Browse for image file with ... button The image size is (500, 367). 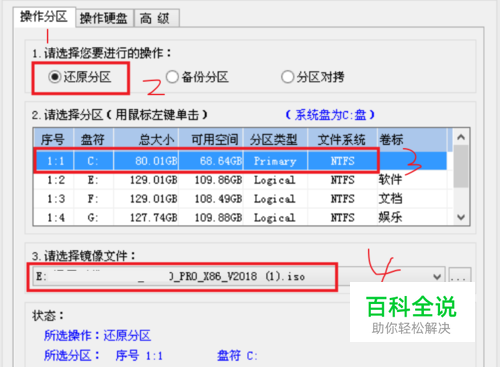click(460, 275)
